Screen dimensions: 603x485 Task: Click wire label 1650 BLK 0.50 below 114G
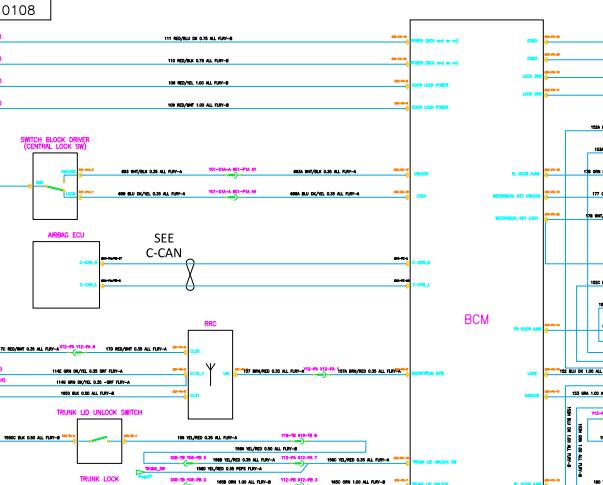click(87, 393)
